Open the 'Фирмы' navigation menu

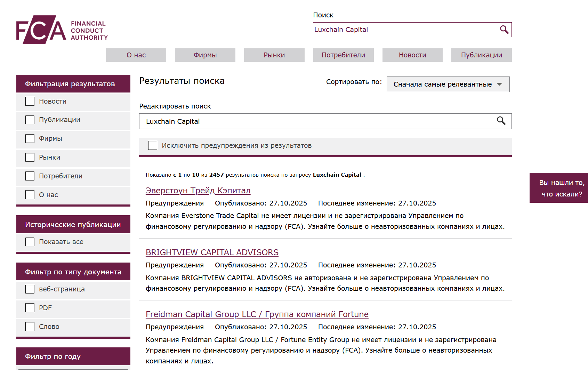pyautogui.click(x=205, y=55)
